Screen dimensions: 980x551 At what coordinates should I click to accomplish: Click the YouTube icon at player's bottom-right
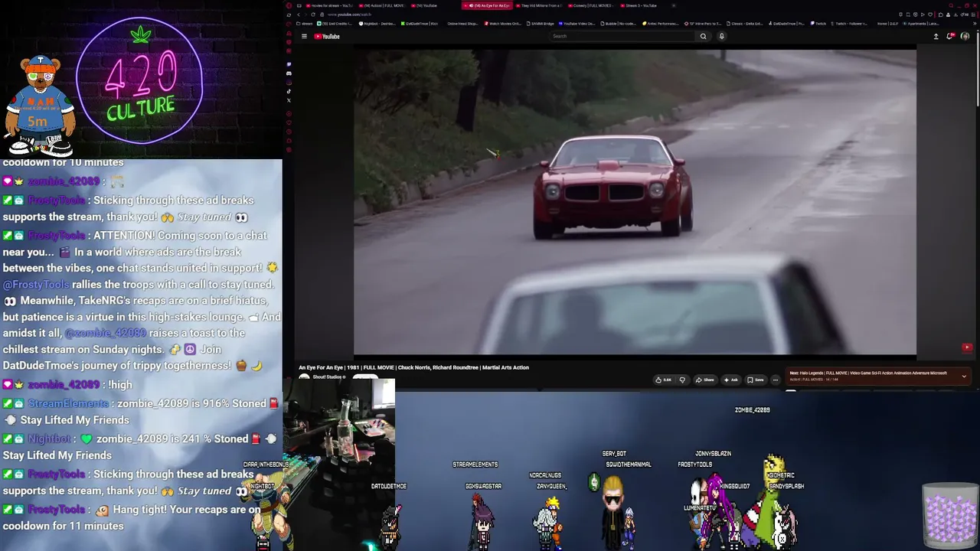tap(967, 347)
